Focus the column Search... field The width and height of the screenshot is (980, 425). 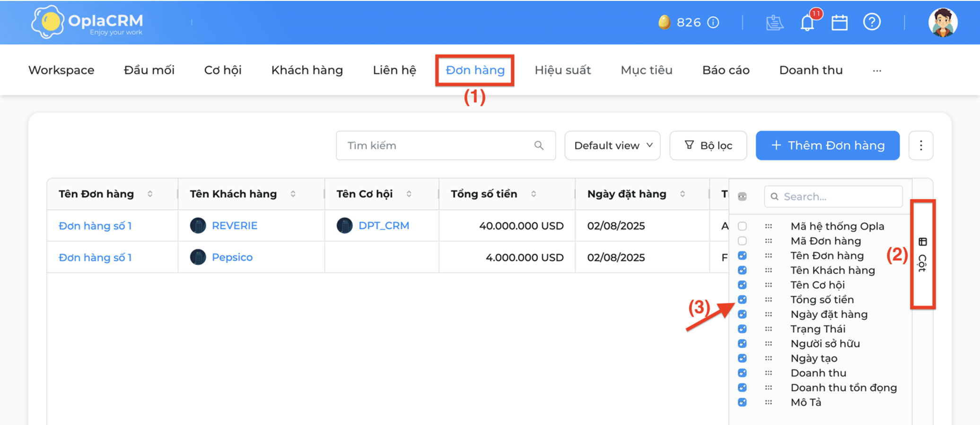point(833,196)
